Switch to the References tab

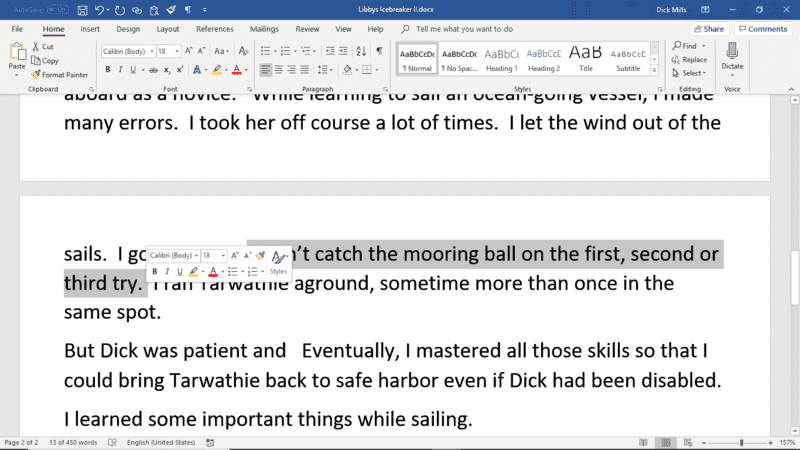click(214, 29)
